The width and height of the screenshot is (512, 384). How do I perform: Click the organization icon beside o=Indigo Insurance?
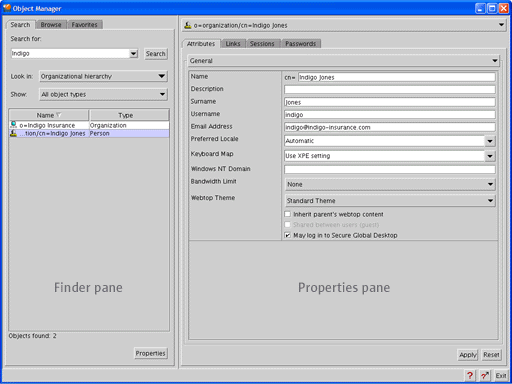pyautogui.click(x=14, y=125)
